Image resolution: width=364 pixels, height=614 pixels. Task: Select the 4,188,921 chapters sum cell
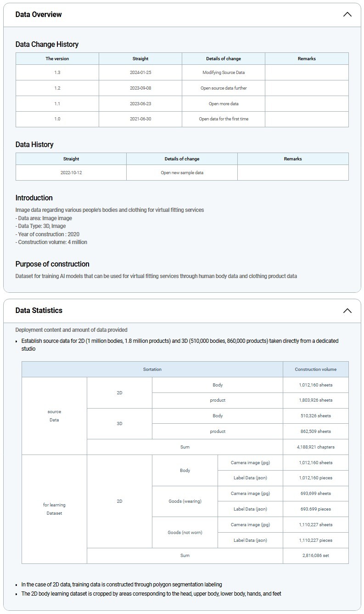(315, 447)
